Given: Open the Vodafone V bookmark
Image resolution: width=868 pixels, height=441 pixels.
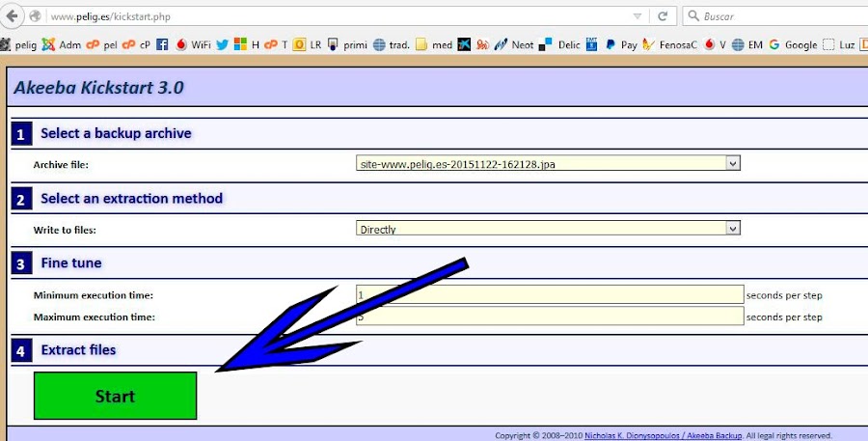Looking at the screenshot, I should 715,45.
